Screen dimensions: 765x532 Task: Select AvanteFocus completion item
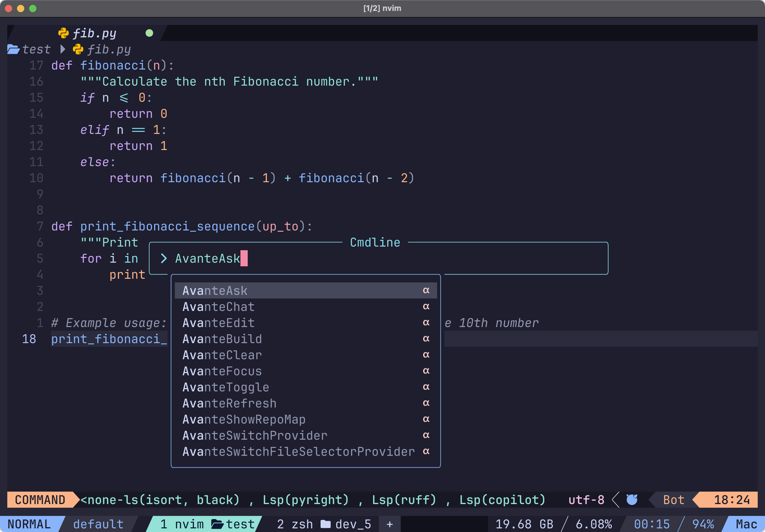(x=305, y=371)
